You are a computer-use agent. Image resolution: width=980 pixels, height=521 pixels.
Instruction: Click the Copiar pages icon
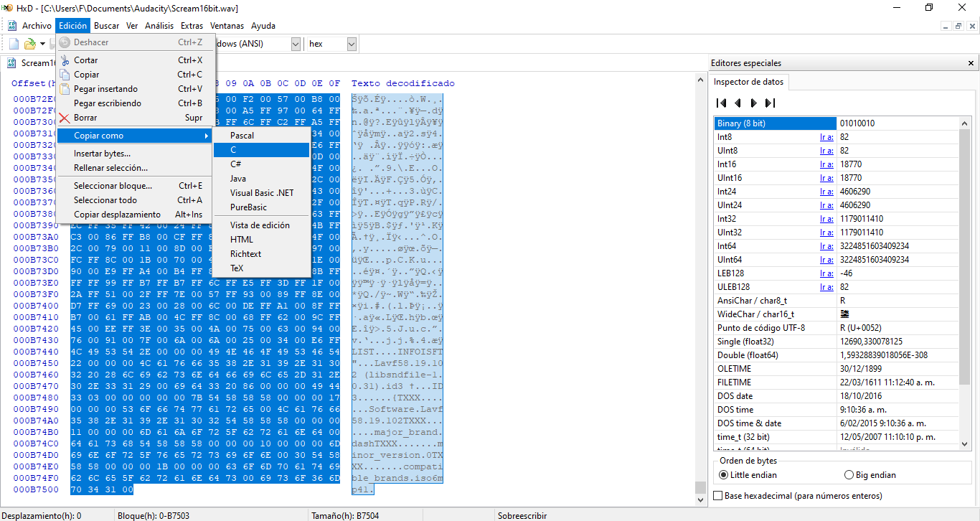(65, 75)
